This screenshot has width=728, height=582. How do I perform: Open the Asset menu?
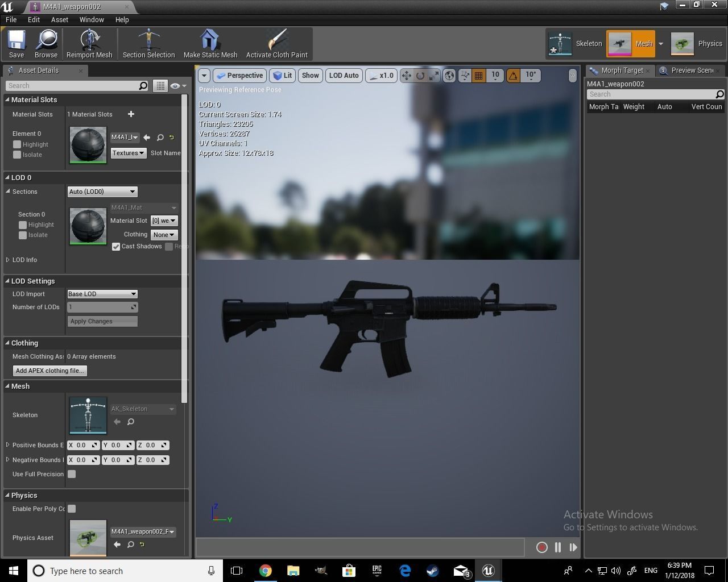[x=60, y=19]
